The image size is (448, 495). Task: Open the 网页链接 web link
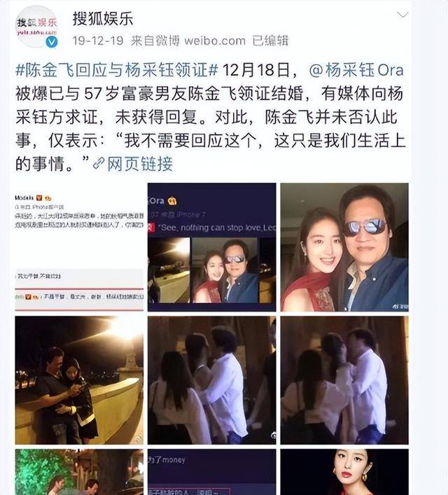click(x=140, y=164)
